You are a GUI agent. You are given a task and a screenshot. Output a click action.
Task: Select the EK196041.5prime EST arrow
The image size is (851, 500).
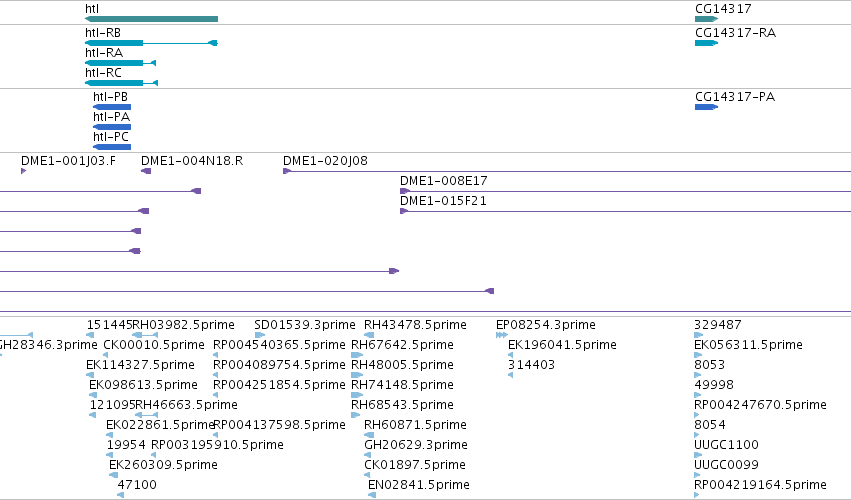point(510,355)
